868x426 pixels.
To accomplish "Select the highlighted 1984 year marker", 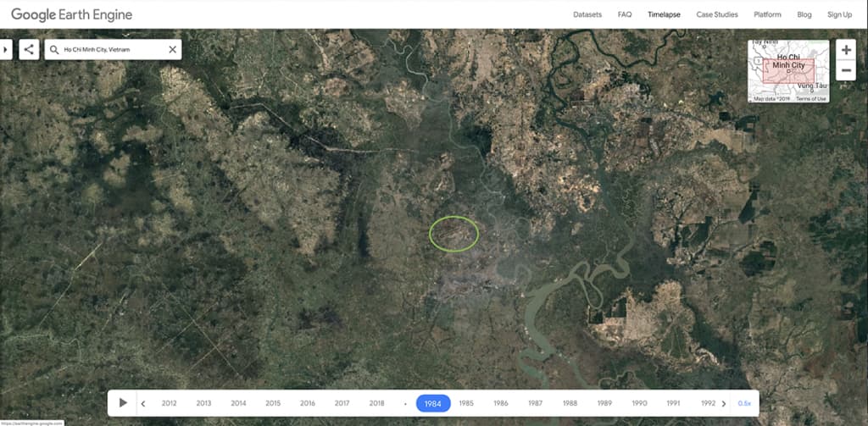I will click(433, 403).
